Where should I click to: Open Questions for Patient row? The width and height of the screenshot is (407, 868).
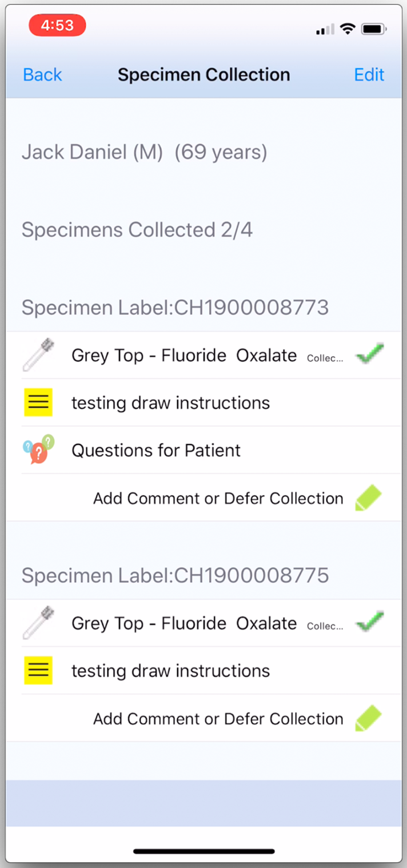click(156, 451)
